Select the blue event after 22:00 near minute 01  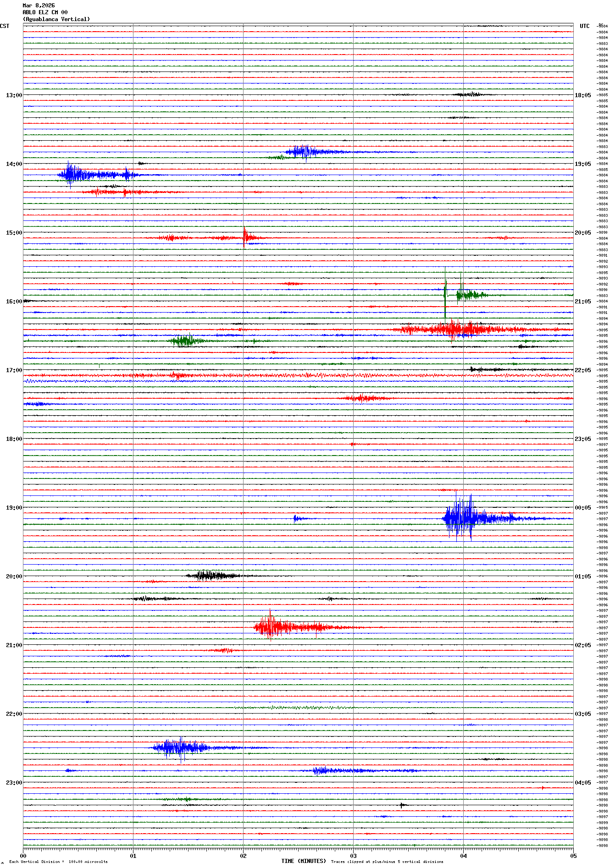179,747
